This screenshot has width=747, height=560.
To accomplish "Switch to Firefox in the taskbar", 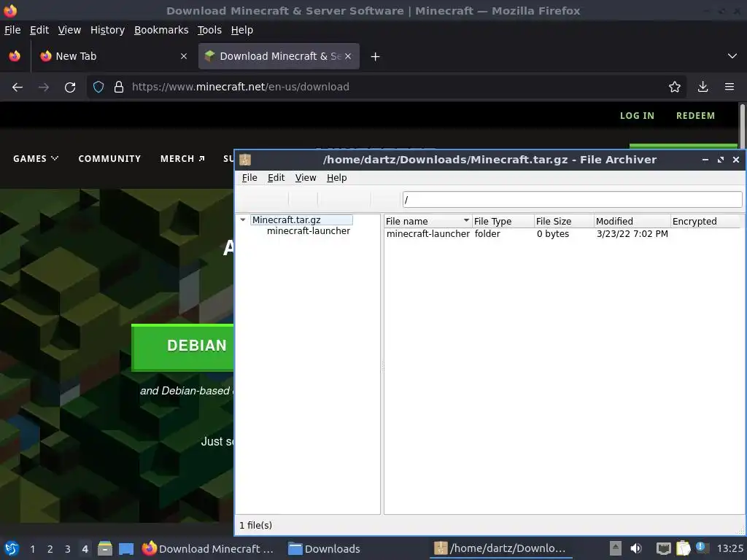I will click(x=208, y=548).
